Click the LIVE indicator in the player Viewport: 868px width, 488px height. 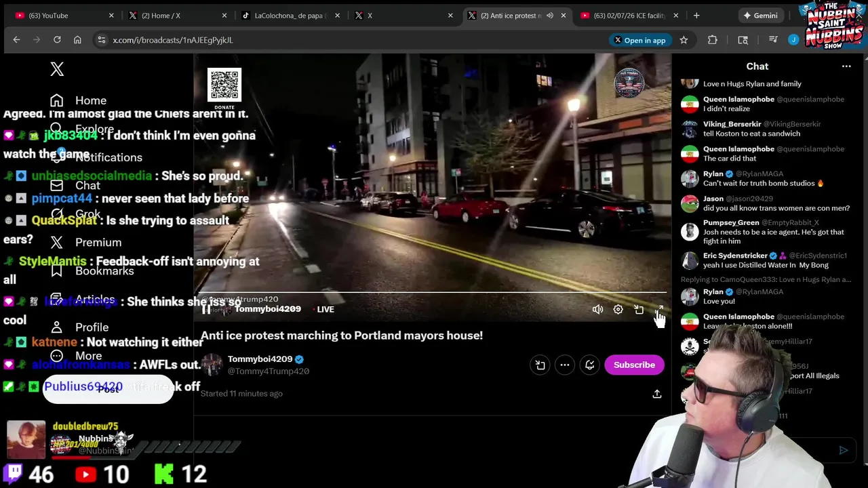[324, 309]
